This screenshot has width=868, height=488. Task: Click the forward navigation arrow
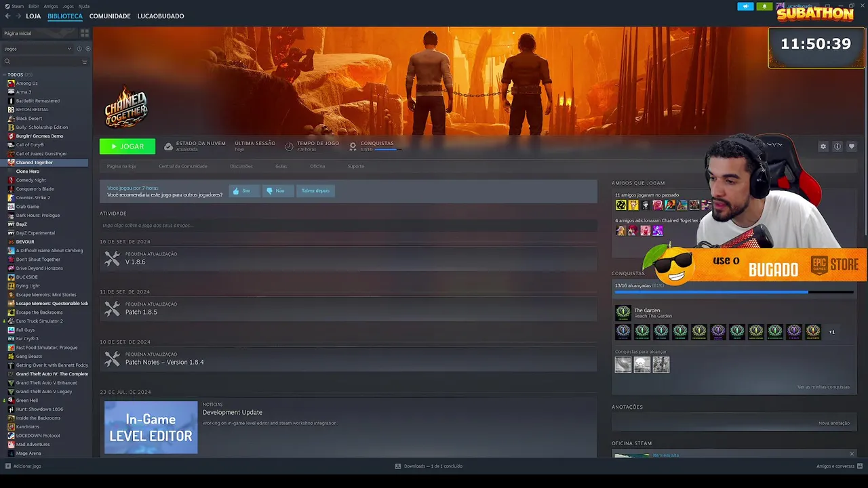click(18, 16)
